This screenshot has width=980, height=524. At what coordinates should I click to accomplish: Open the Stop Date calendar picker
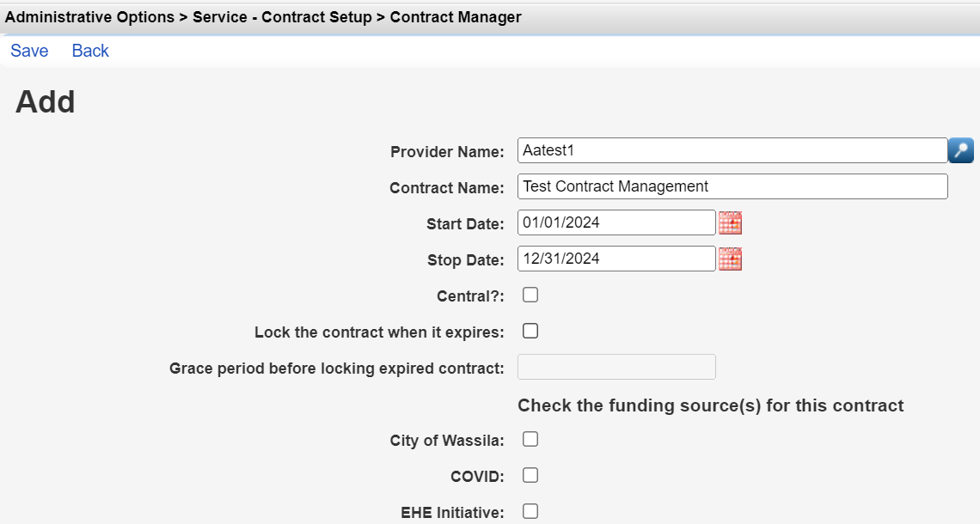[x=730, y=259]
